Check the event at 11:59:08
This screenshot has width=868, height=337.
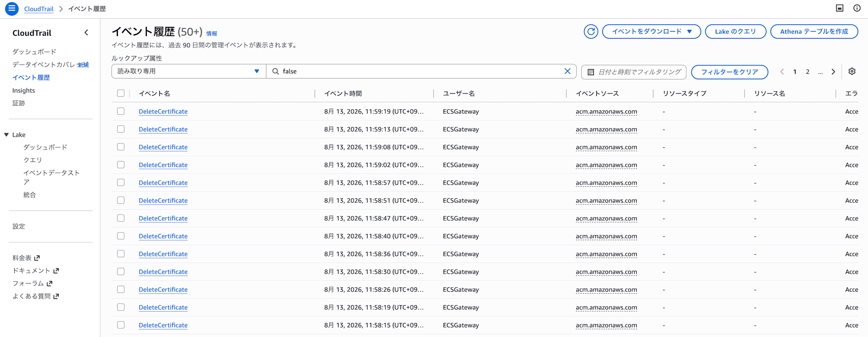(x=121, y=147)
